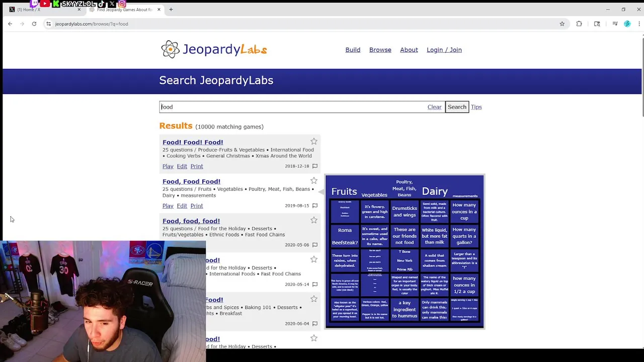View site information icon in address bar
This screenshot has width=644, height=362.
pyautogui.click(x=48, y=24)
